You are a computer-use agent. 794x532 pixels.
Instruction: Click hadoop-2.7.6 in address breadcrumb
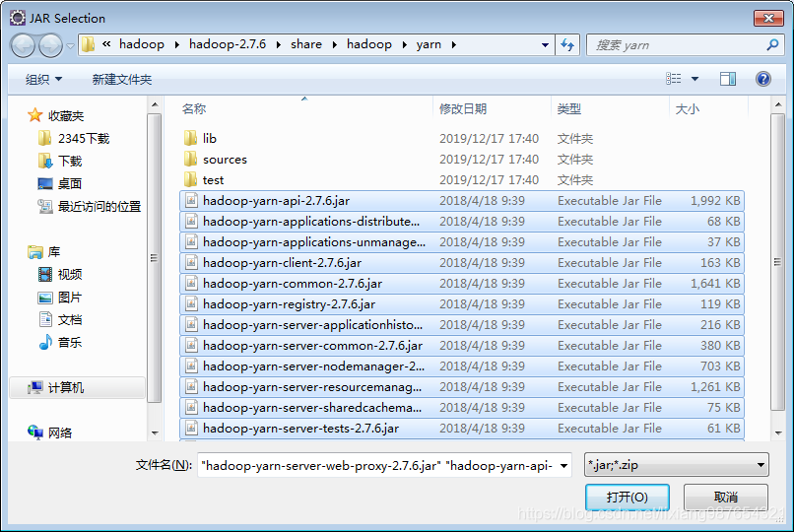click(228, 44)
